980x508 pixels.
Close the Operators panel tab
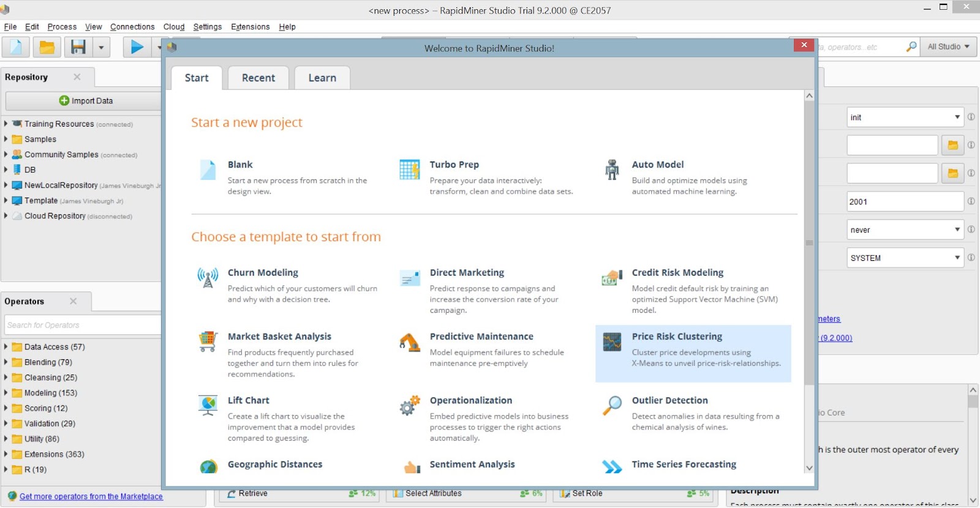click(73, 301)
